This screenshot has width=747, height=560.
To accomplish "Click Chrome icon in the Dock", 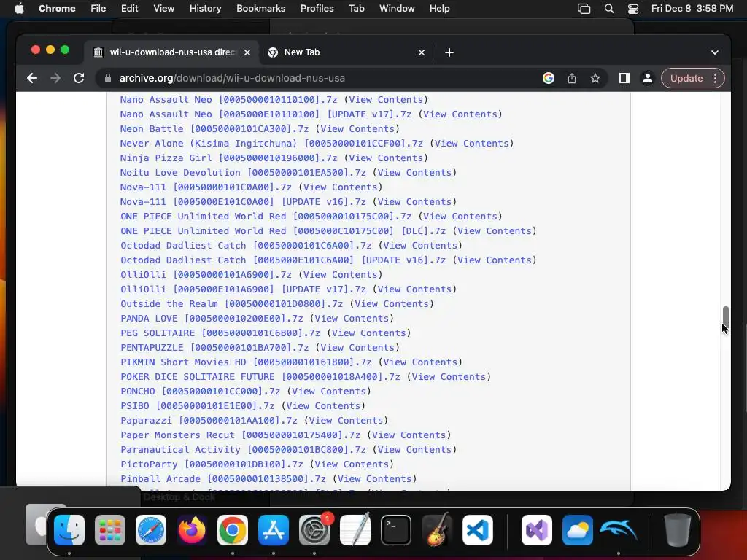I will coord(233,530).
